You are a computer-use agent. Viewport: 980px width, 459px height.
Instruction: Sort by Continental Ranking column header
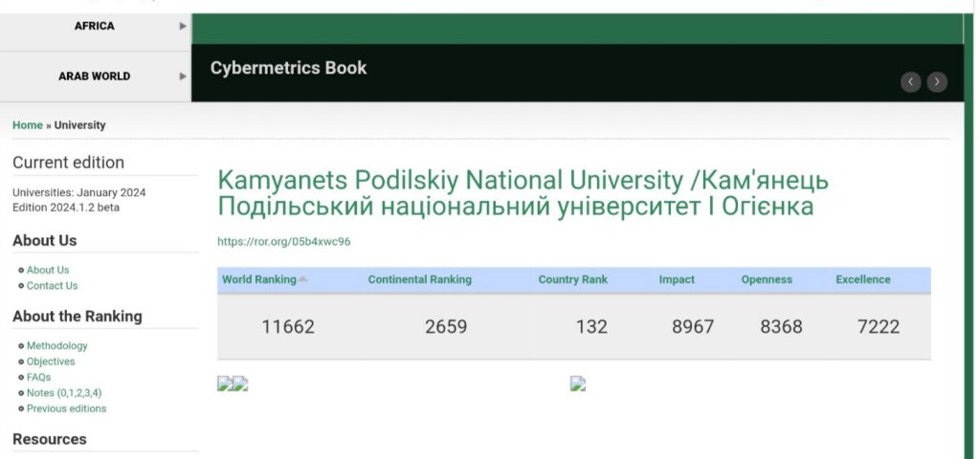pyautogui.click(x=419, y=279)
